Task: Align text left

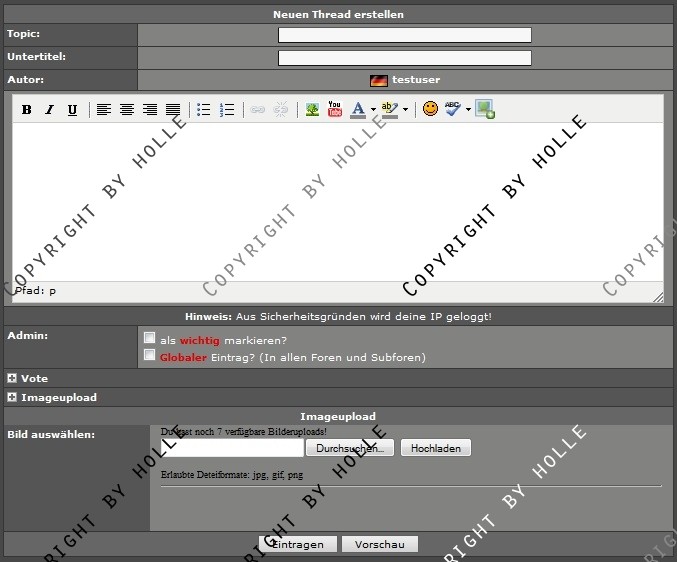Action: click(104, 110)
